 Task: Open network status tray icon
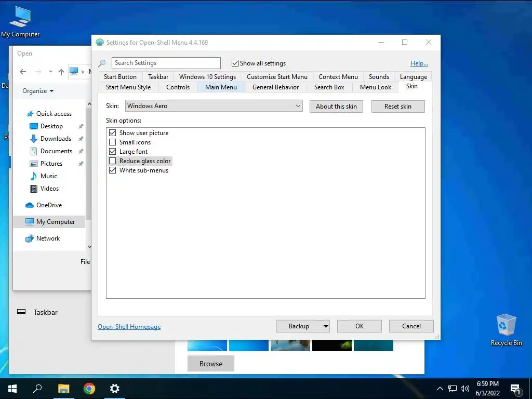tap(453, 389)
